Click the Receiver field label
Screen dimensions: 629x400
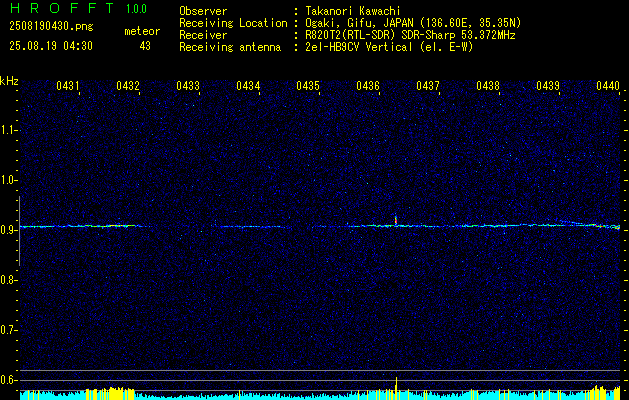(203, 35)
